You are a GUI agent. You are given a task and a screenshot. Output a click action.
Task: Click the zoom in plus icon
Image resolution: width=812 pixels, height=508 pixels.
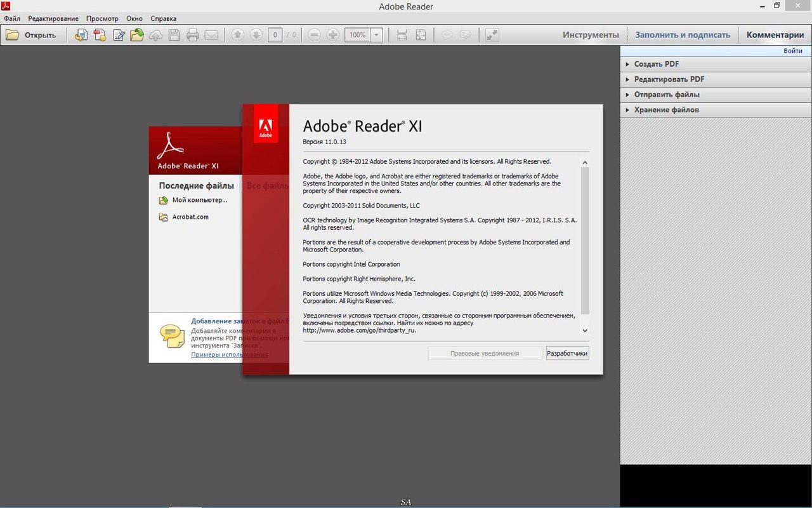pyautogui.click(x=332, y=36)
